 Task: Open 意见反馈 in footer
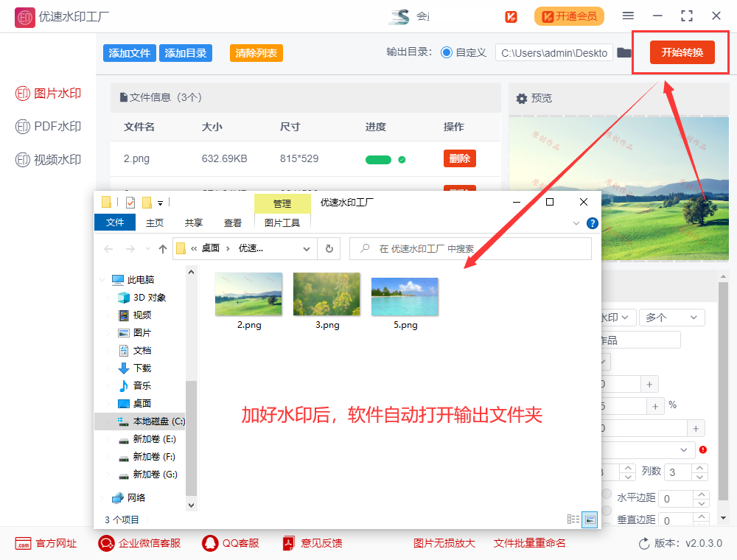tap(312, 544)
